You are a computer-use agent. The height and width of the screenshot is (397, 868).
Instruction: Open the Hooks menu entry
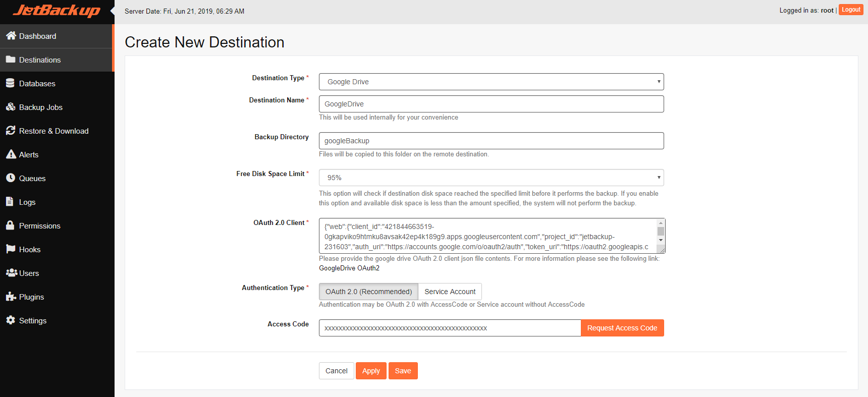[x=56, y=250]
